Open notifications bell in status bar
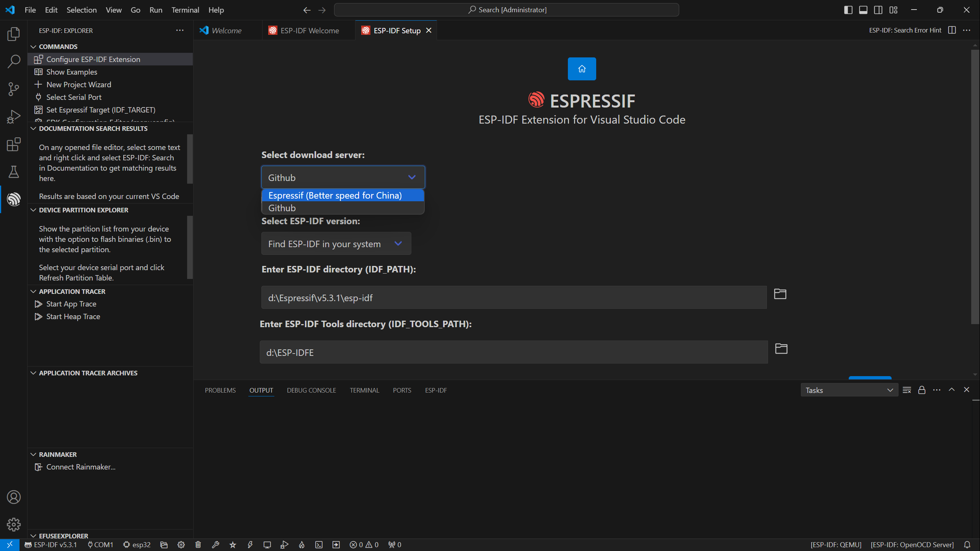The width and height of the screenshot is (980, 551). click(967, 544)
